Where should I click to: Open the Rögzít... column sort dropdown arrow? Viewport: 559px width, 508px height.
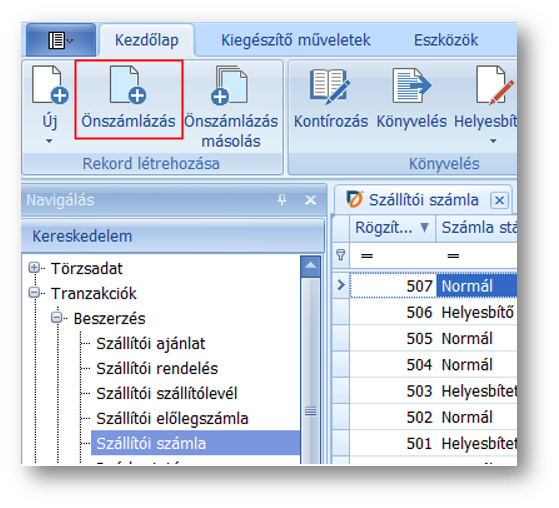coord(424,227)
